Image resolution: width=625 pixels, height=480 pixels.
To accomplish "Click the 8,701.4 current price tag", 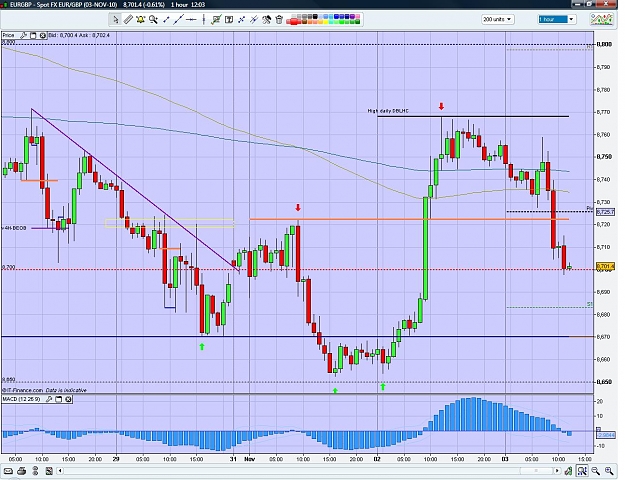I will (605, 266).
